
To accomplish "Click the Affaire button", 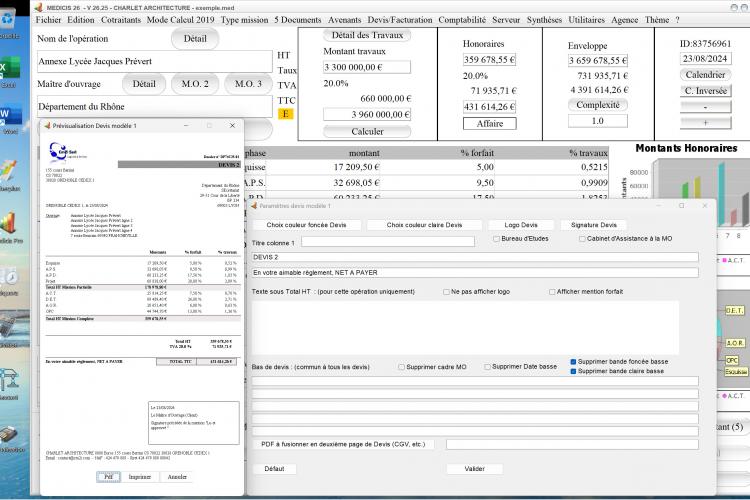I will (x=490, y=124).
